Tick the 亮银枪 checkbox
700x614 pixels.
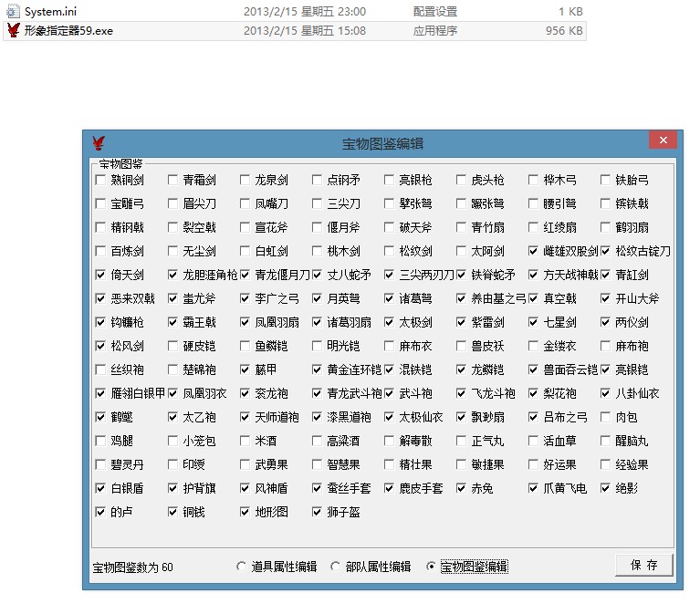click(x=390, y=181)
